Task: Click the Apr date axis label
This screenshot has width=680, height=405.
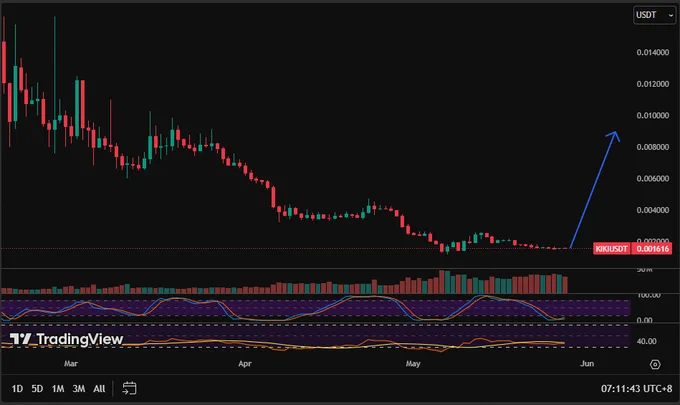Action: [x=245, y=363]
